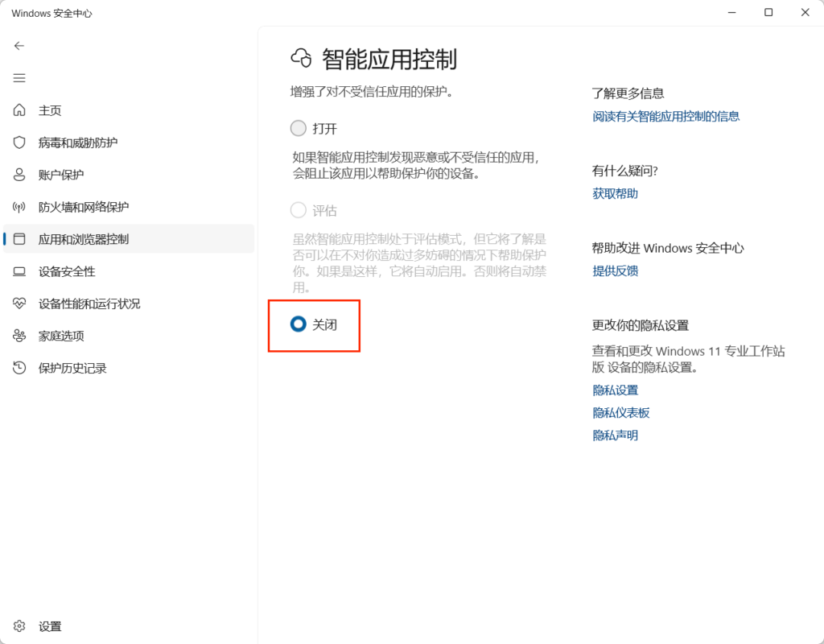Image resolution: width=824 pixels, height=644 pixels.
Task: Click the home icon beside 主页
Action: tap(19, 109)
